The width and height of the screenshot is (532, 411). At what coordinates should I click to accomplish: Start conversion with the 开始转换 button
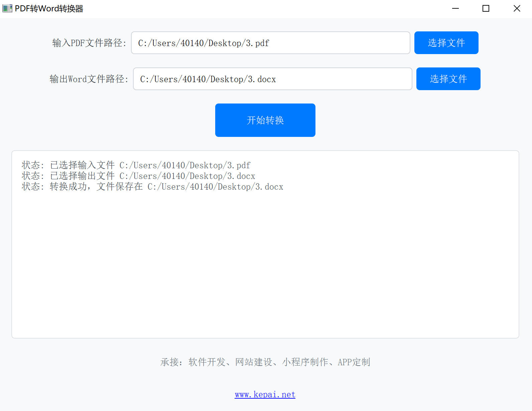pyautogui.click(x=265, y=120)
